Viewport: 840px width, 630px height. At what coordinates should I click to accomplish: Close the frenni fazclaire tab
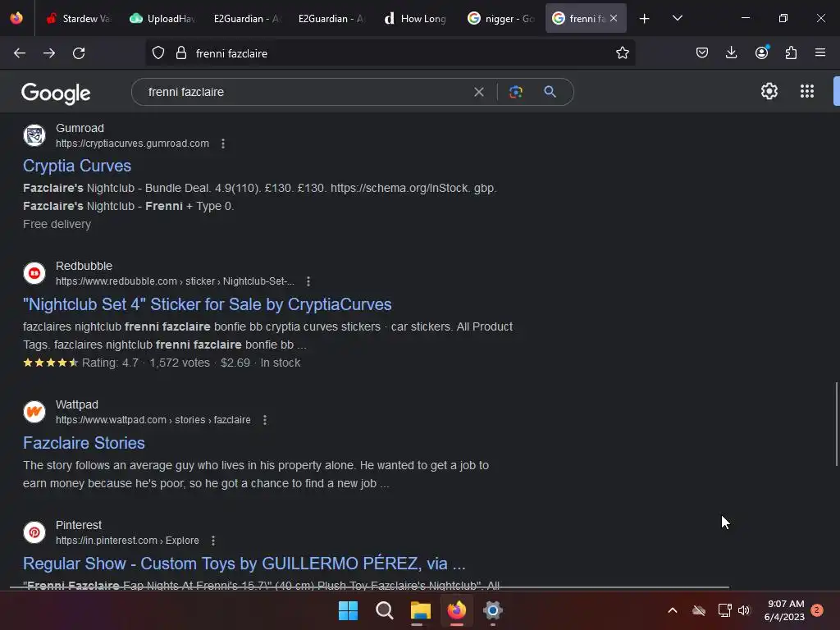[x=614, y=18]
